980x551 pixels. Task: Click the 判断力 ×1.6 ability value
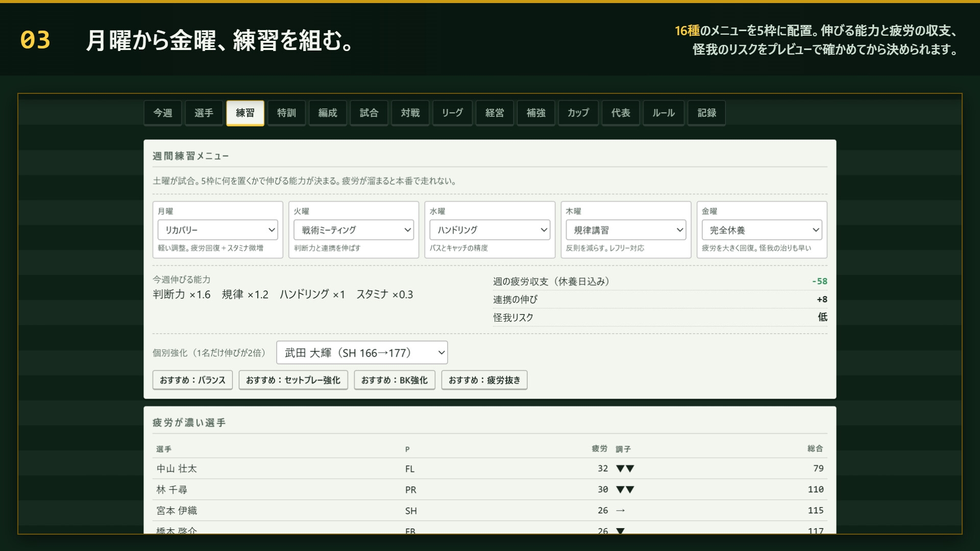coord(182,294)
